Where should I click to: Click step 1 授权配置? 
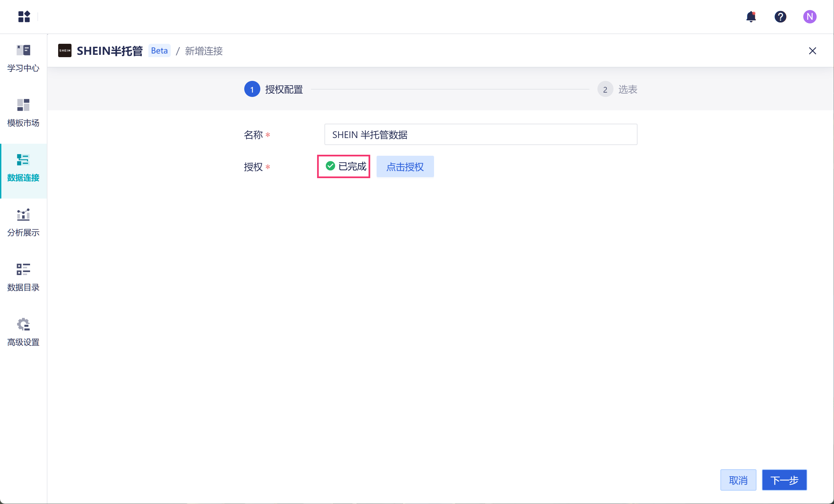pos(273,89)
